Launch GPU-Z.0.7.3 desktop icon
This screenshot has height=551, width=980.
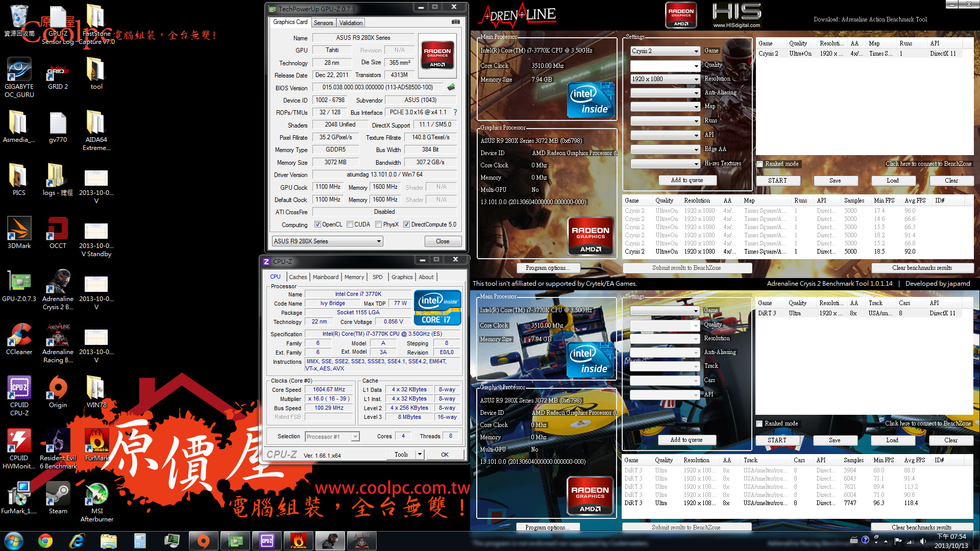(19, 285)
